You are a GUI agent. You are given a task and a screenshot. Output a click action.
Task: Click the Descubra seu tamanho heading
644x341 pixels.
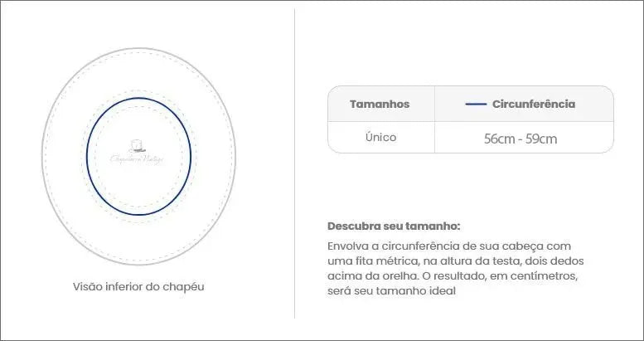(x=394, y=226)
